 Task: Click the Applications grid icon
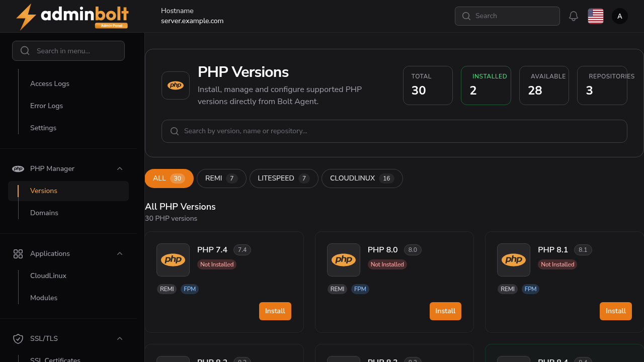tap(18, 254)
